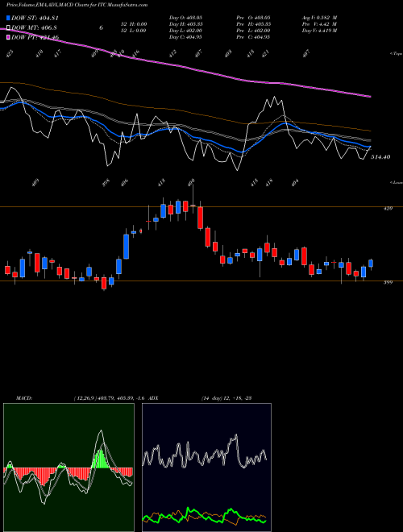Viewport: 403px width, 532px height.
Task: Click the 514.40 price label beside the line chart
Action: pos(380,157)
